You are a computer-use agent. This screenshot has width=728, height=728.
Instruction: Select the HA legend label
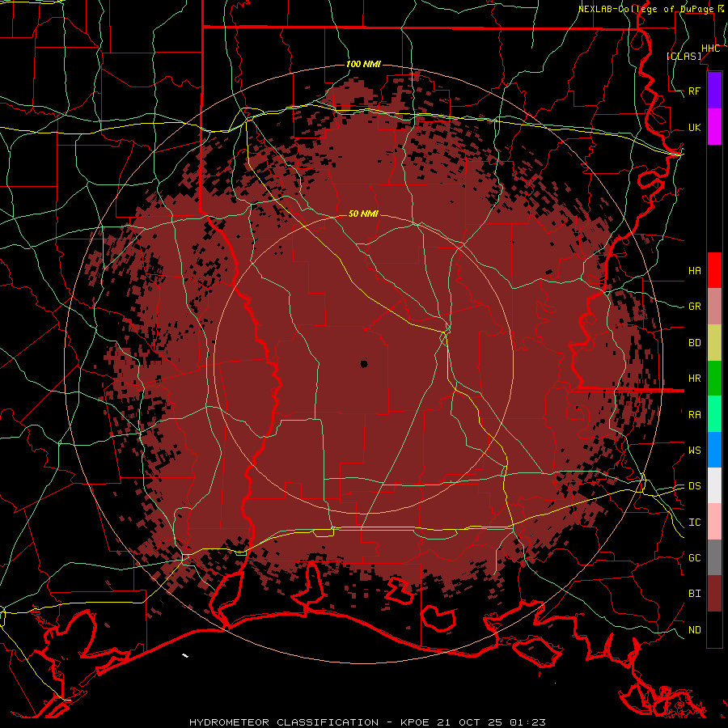click(695, 271)
